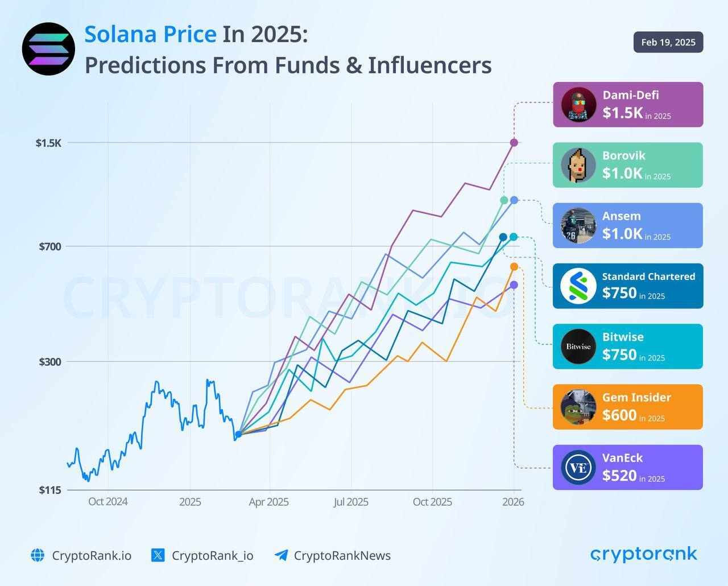Screen dimensions: 728x586
Task: Click the cryptorank brand logo text
Action: click(x=644, y=554)
